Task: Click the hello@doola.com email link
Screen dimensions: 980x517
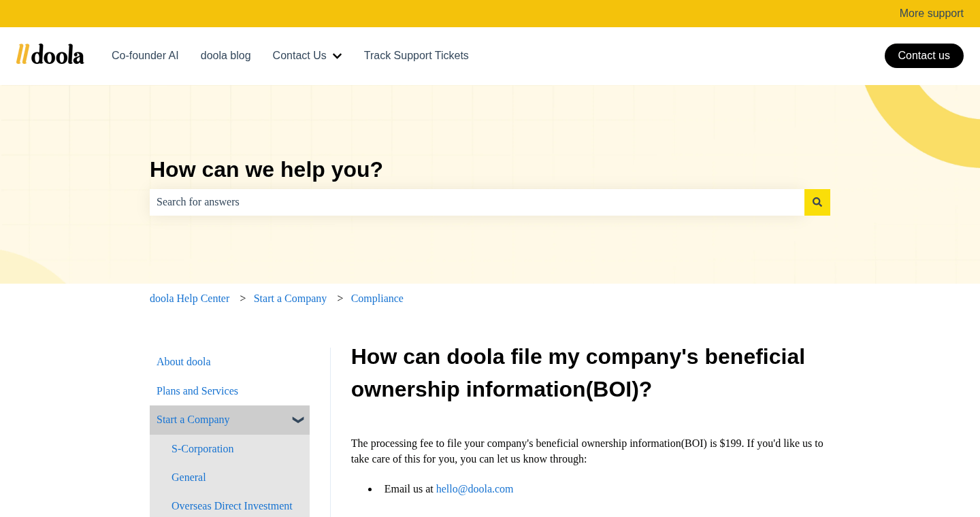Action: [474, 489]
